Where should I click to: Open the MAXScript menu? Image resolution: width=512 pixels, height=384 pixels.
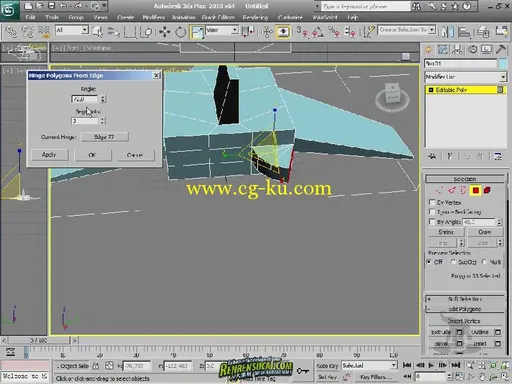pos(325,17)
